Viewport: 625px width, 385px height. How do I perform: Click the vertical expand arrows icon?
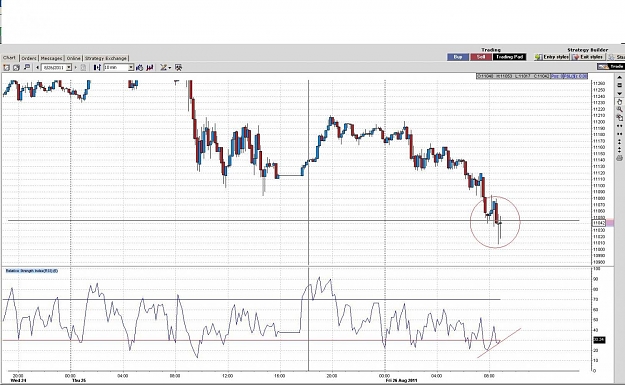[619, 141]
